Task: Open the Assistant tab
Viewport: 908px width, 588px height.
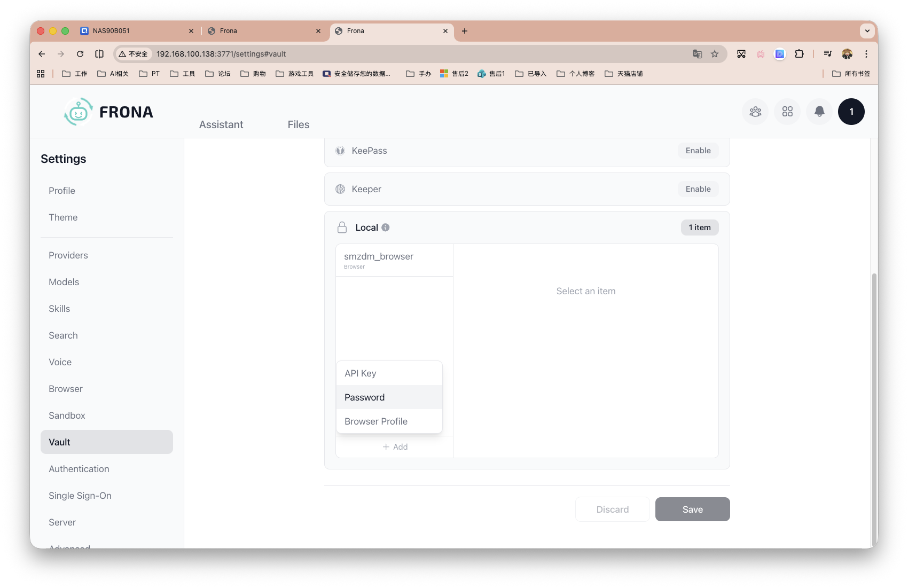Action: click(x=221, y=124)
